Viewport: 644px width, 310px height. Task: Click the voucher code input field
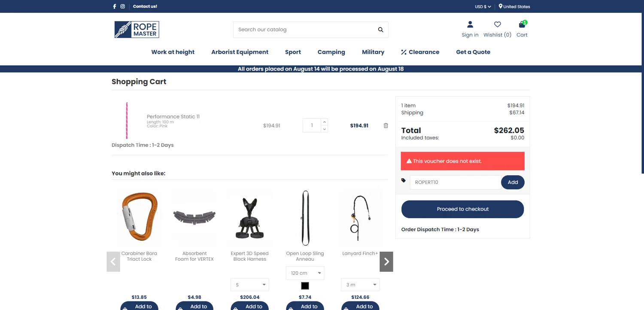tap(455, 182)
